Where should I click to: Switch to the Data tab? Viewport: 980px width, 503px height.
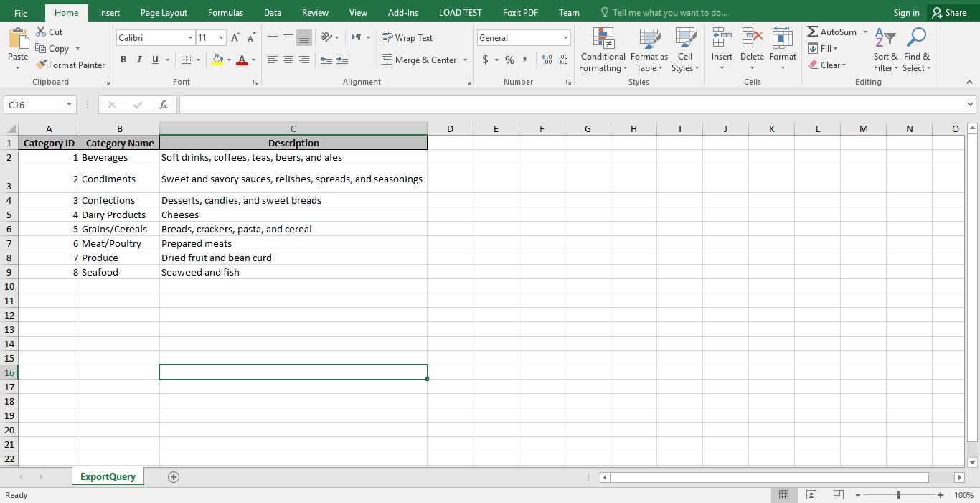[272, 13]
